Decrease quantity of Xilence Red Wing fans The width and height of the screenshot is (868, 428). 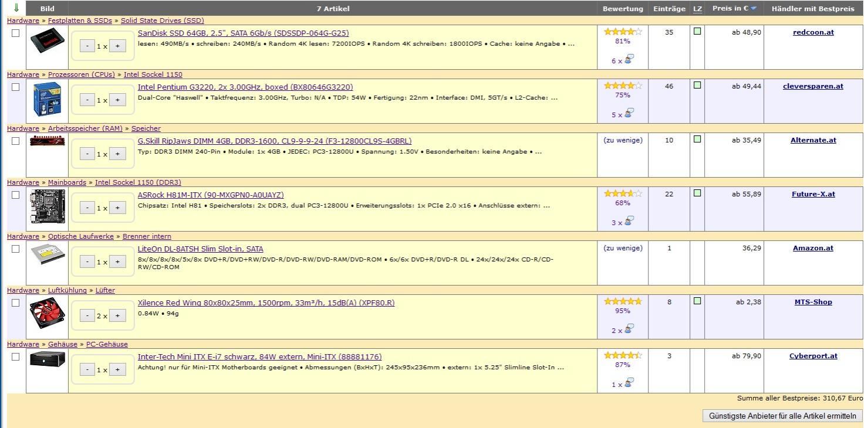point(87,315)
